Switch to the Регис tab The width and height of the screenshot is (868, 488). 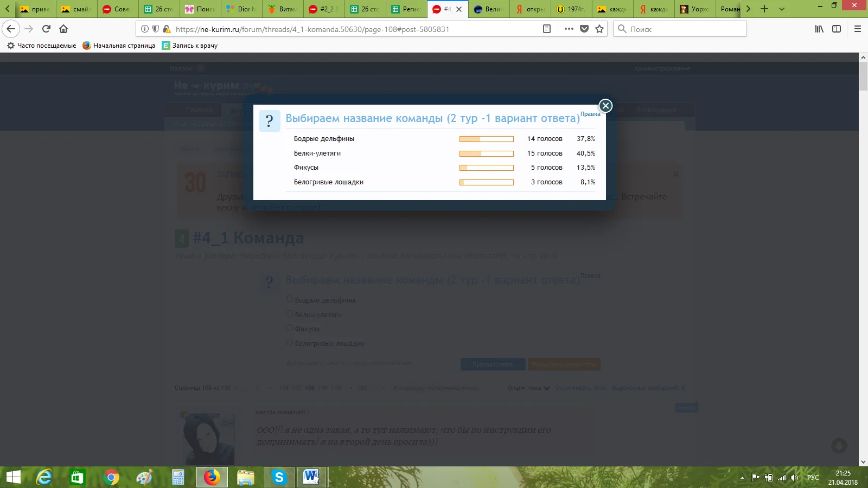(406, 9)
